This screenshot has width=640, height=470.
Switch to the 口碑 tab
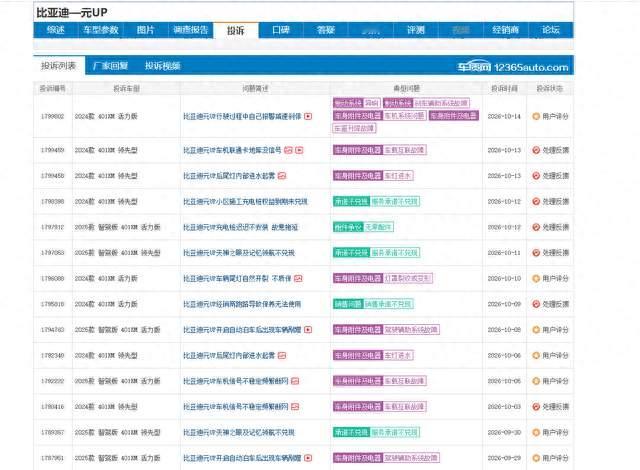pyautogui.click(x=281, y=30)
